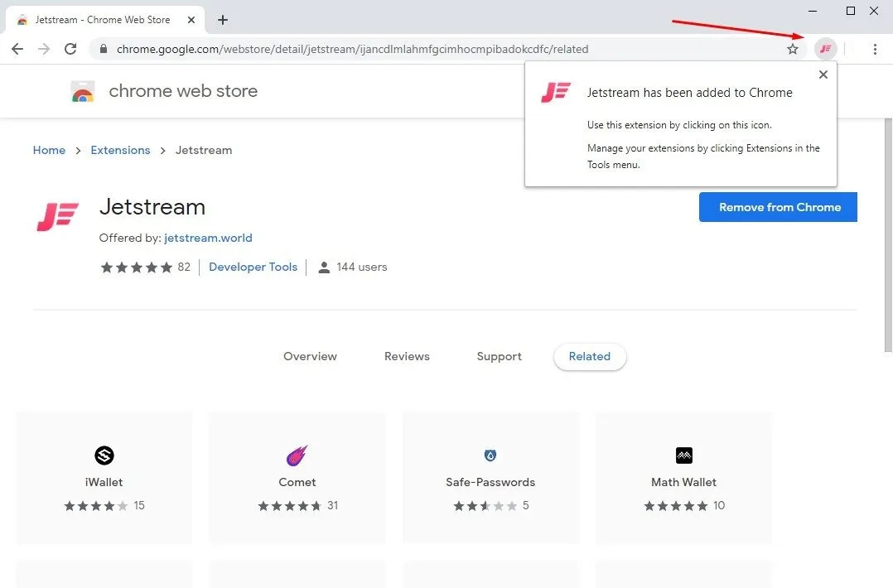Go back to the previous page
893x588 pixels.
point(17,49)
